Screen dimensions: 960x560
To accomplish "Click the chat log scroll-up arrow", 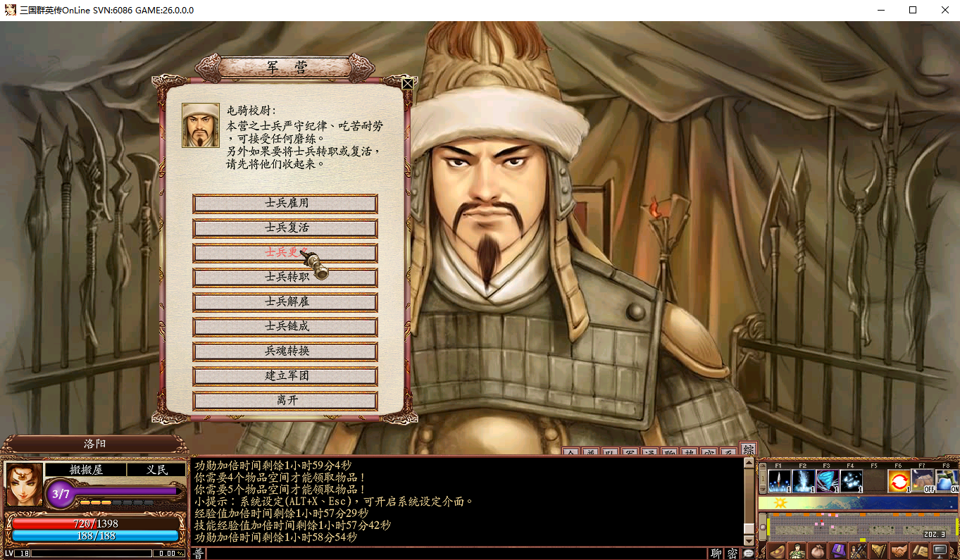I will point(749,462).
